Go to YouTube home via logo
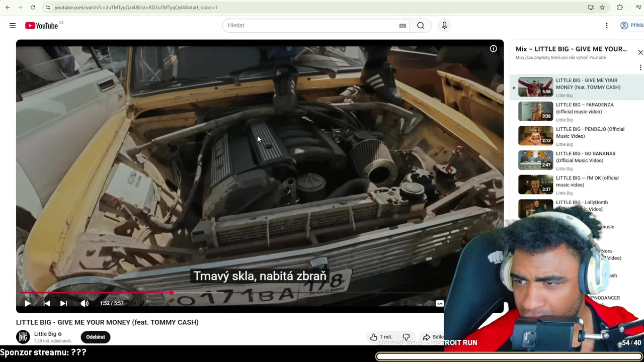This screenshot has width=644, height=362. click(x=42, y=26)
